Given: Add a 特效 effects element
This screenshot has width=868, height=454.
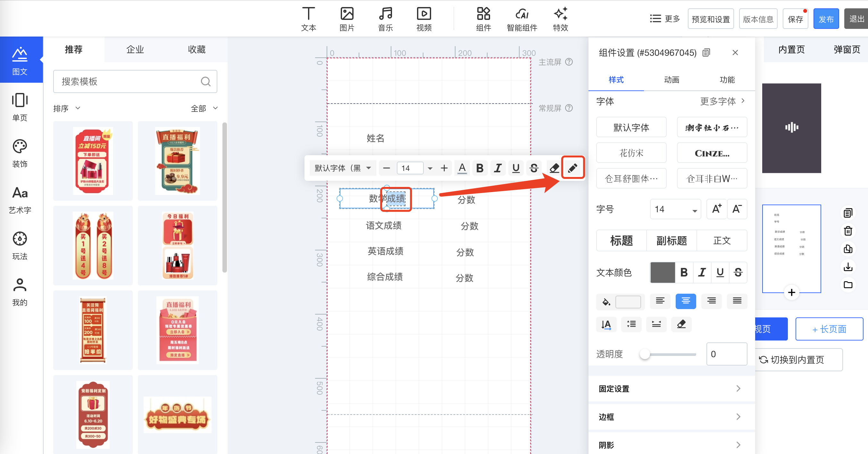Looking at the screenshot, I should pyautogui.click(x=560, y=19).
